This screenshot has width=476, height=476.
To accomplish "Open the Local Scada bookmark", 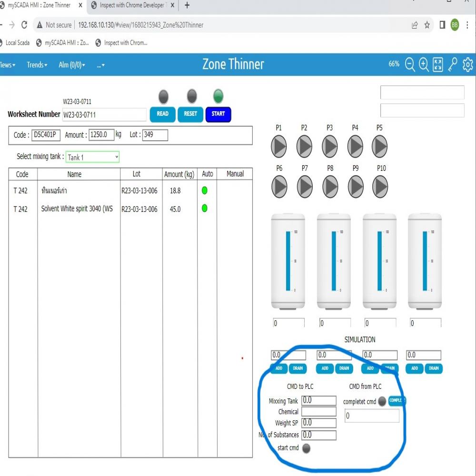I will tap(15, 43).
